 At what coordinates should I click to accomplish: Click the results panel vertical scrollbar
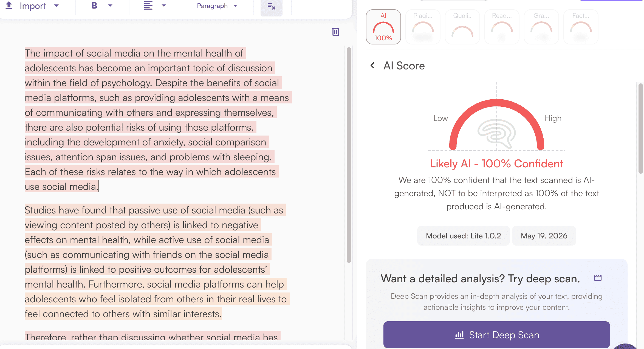click(640, 128)
